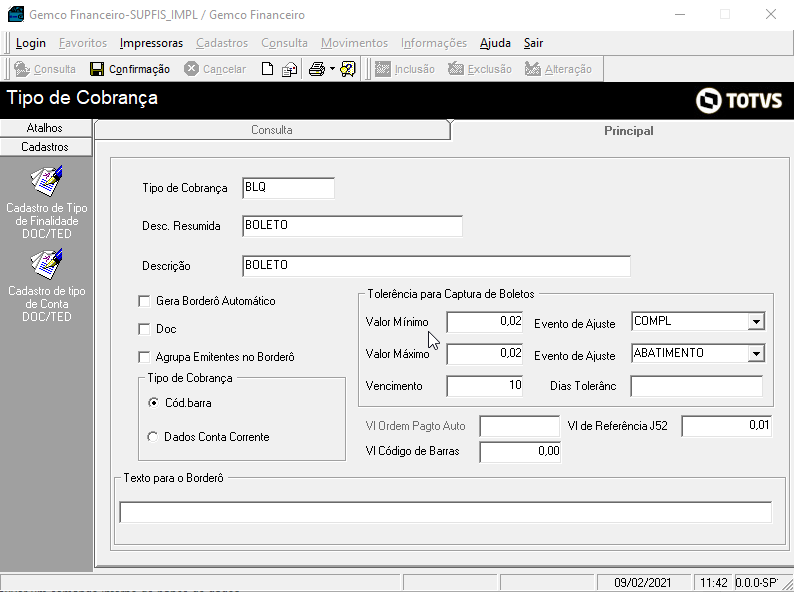The image size is (794, 592).
Task: Click the Dias Tolerânc input field
Action: click(696, 386)
